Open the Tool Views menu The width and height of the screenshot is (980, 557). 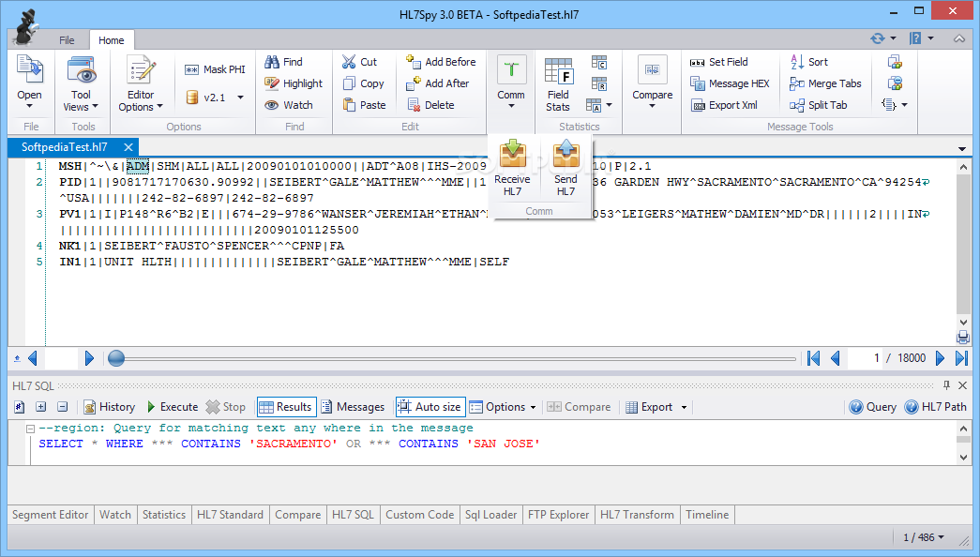[82, 84]
